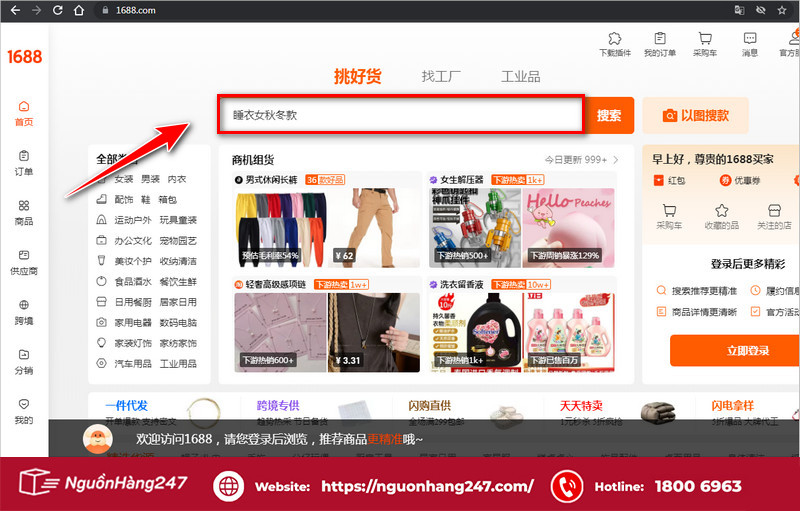Open 首页 home icon in left sidebar

[24, 113]
